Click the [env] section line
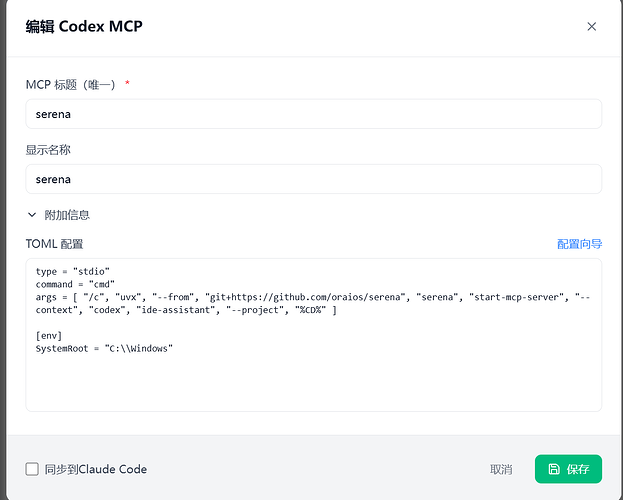Viewport: 623px width, 500px height. [x=49, y=336]
